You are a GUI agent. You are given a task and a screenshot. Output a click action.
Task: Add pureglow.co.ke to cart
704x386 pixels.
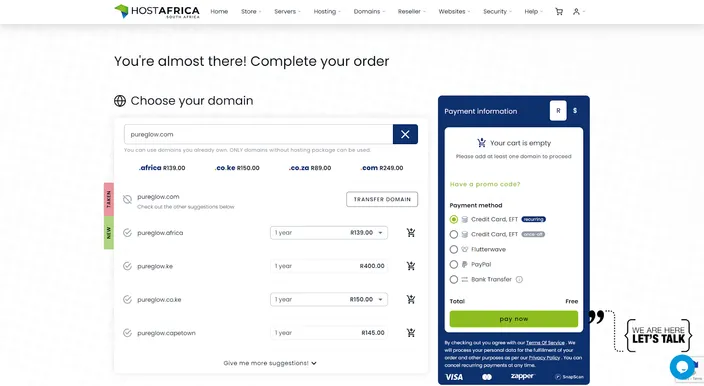pos(411,299)
